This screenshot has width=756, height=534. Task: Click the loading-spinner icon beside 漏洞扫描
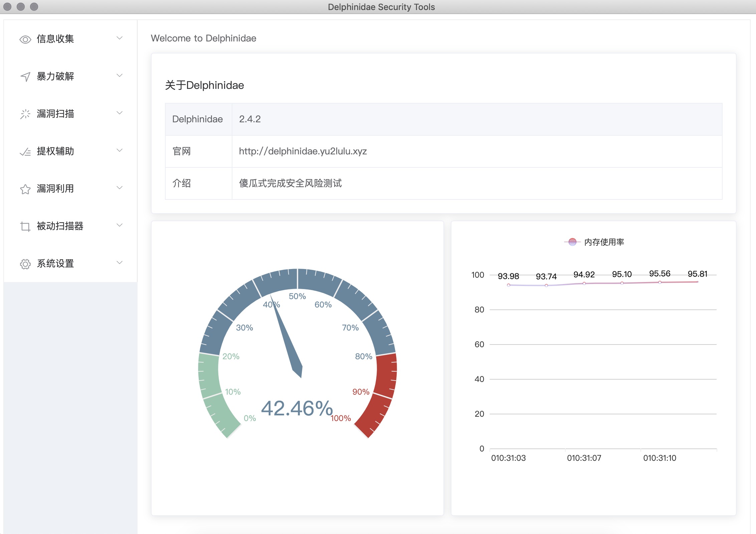tap(25, 114)
